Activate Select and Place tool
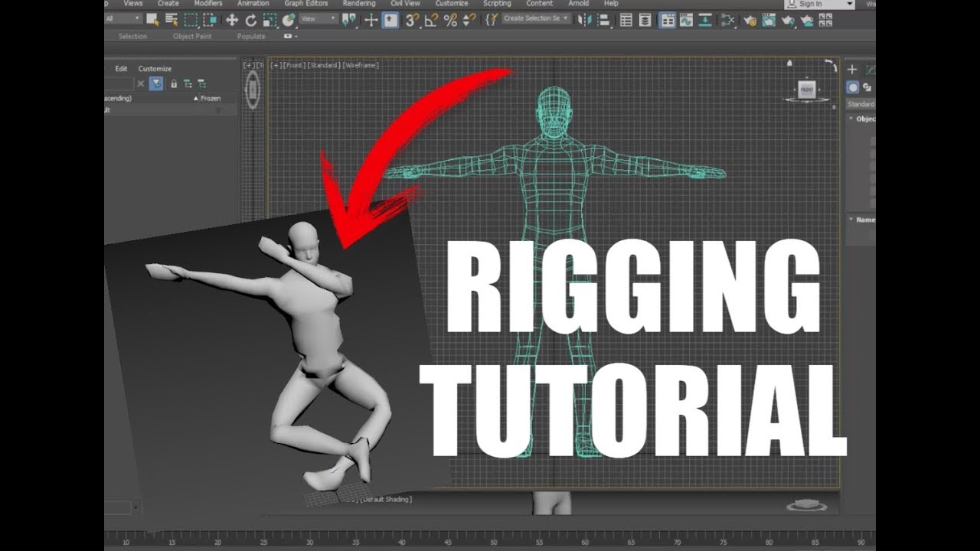Screen dimensions: 980x551 [288, 20]
